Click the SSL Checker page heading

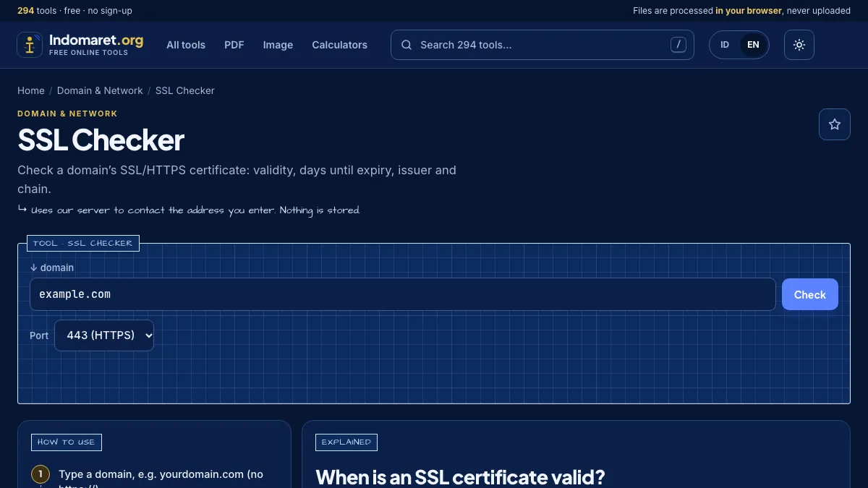101,140
